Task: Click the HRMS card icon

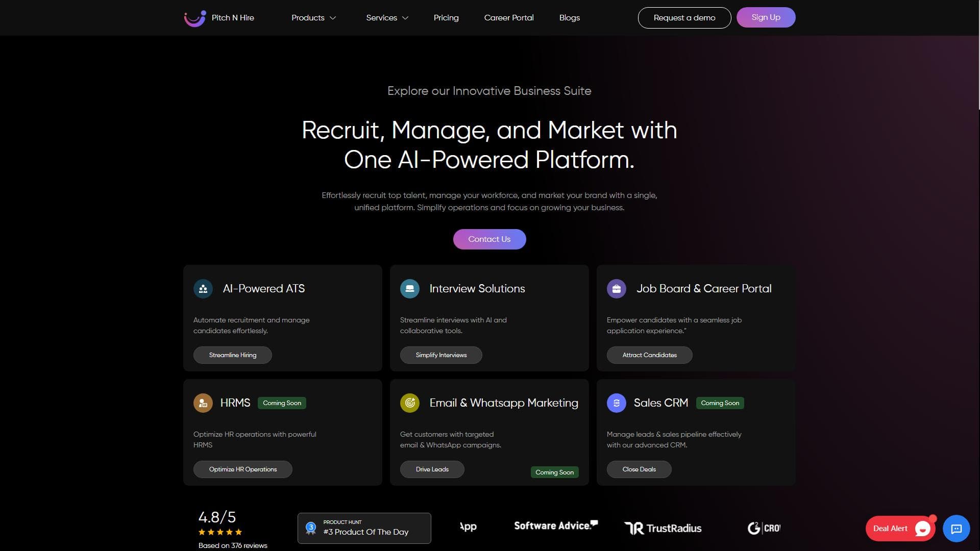Action: click(203, 403)
